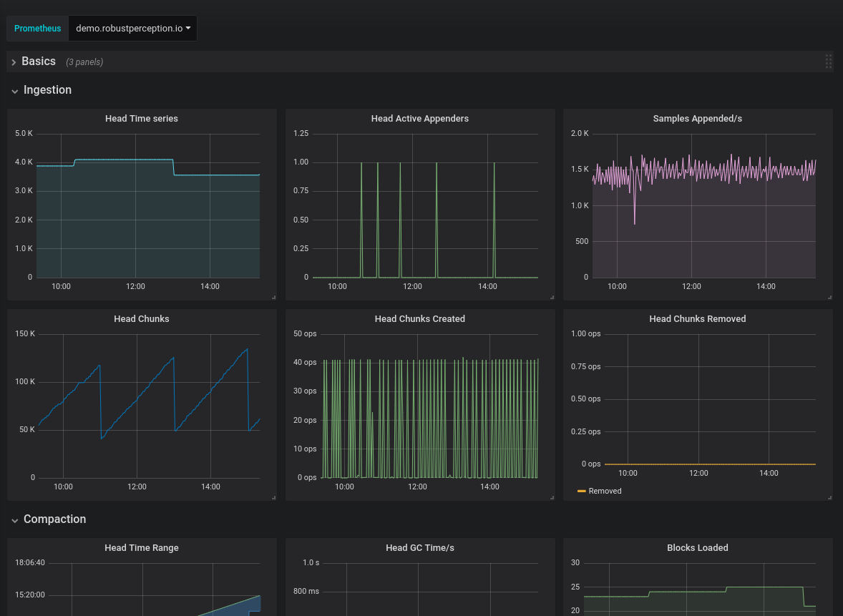
Task: Open the Head GC Time/s panel title
Action: pyautogui.click(x=420, y=548)
